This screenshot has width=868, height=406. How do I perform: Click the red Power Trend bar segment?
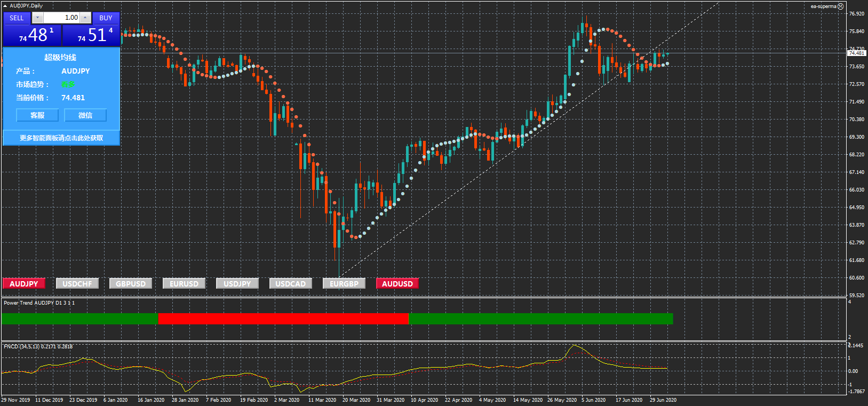(x=283, y=319)
